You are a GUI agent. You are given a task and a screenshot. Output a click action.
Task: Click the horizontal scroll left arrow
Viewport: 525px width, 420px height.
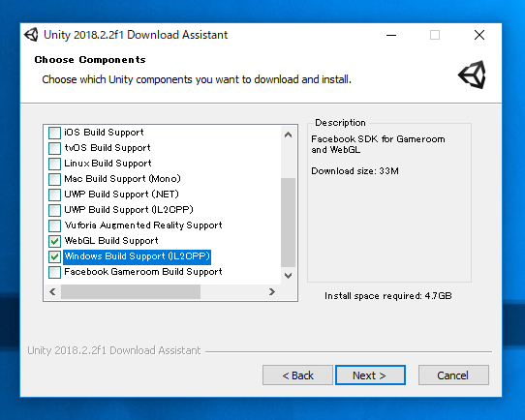[x=52, y=292]
